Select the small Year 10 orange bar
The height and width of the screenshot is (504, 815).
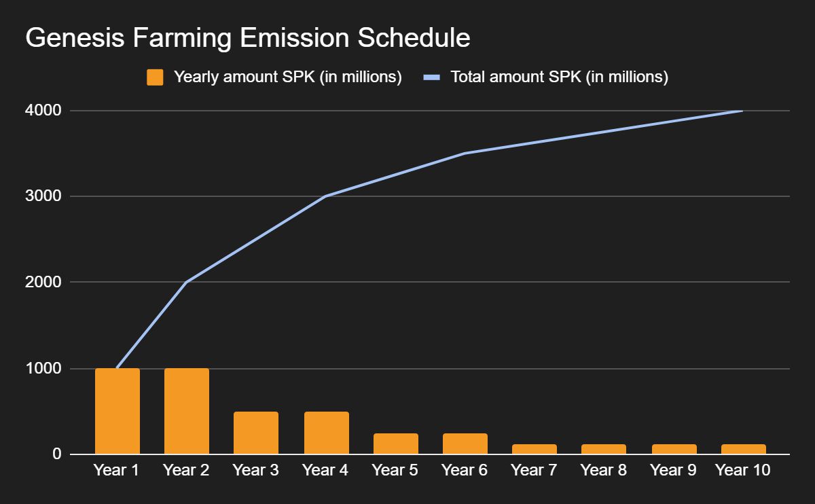click(x=743, y=449)
